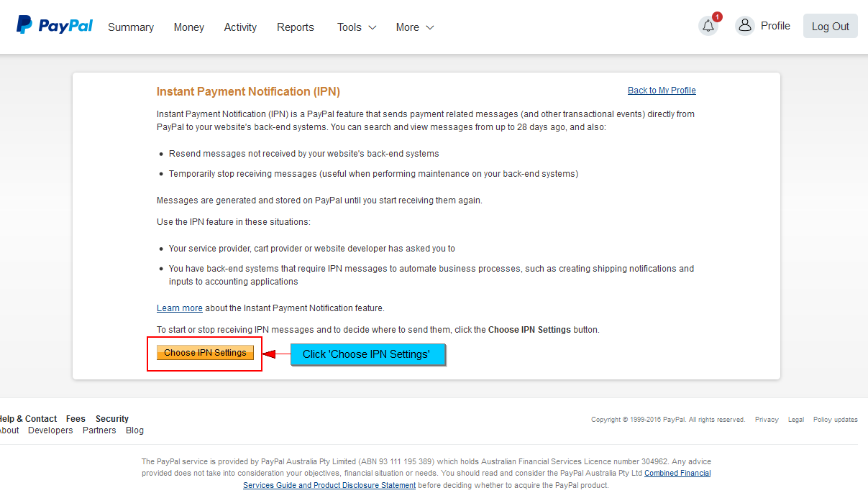Follow the Back to My Profile link
This screenshot has width=868, height=498.
pos(662,91)
